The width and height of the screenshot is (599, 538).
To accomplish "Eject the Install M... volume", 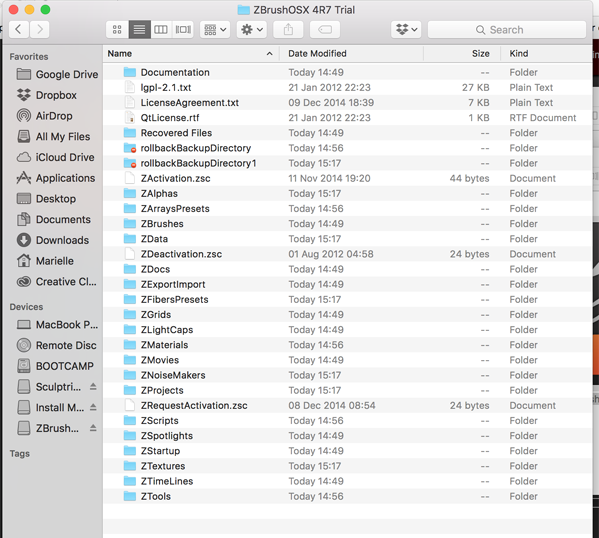I will (93, 408).
